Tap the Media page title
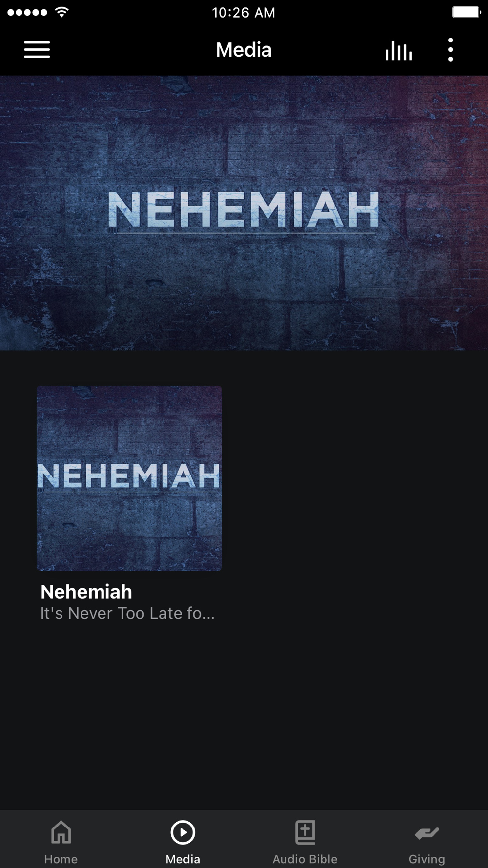The height and width of the screenshot is (868, 488). click(x=244, y=50)
